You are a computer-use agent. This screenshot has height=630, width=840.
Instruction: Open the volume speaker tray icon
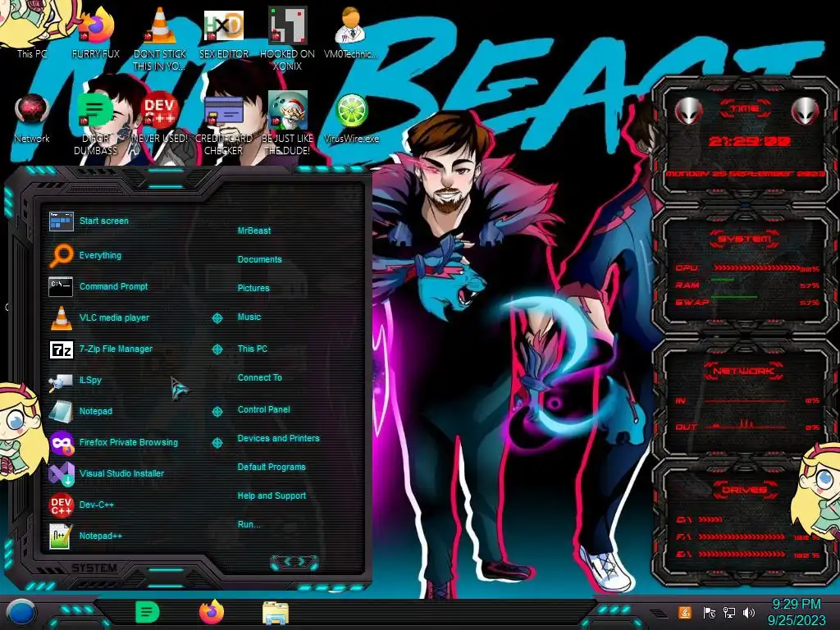749,613
